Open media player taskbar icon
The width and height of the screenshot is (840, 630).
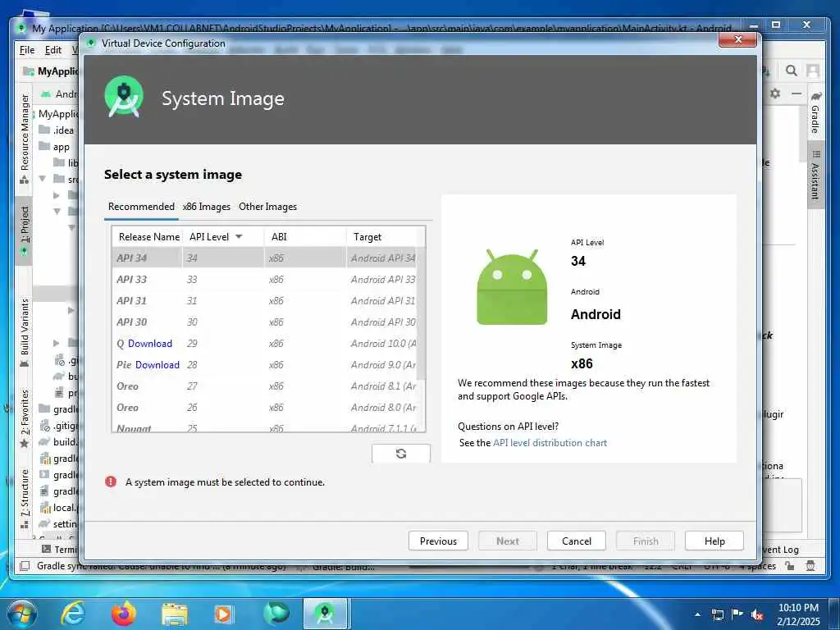click(x=223, y=614)
